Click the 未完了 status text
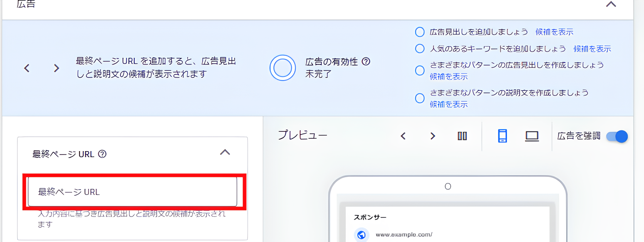644x242 pixels. point(318,74)
